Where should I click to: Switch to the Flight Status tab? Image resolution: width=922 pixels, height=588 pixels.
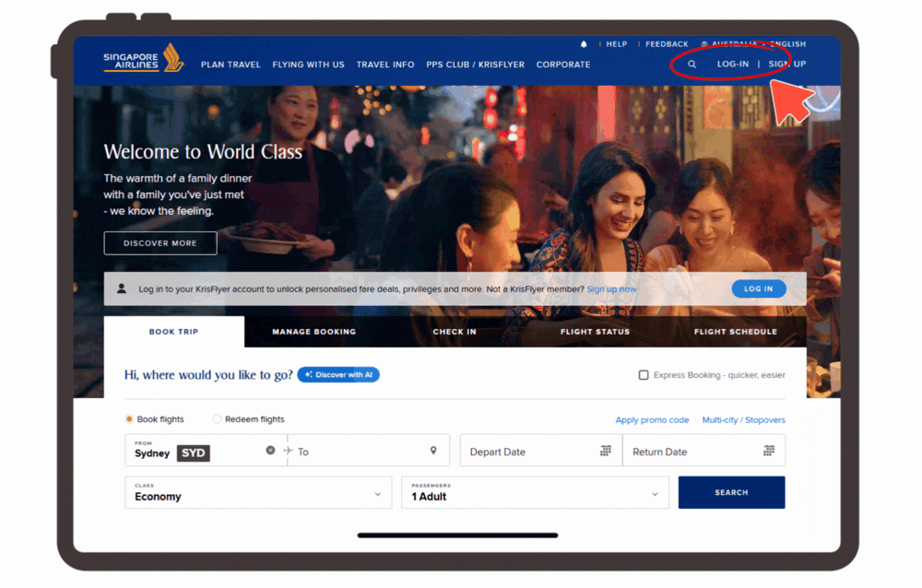[595, 332]
